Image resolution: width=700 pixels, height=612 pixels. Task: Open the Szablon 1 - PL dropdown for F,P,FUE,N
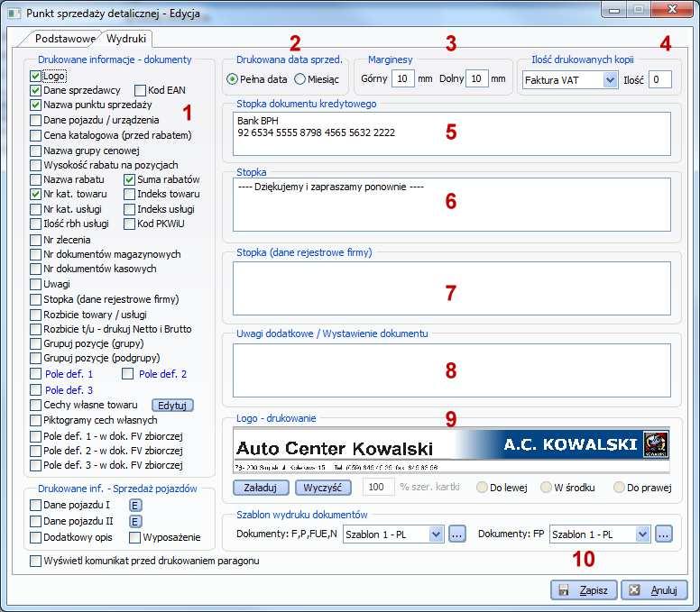pyautogui.click(x=437, y=534)
